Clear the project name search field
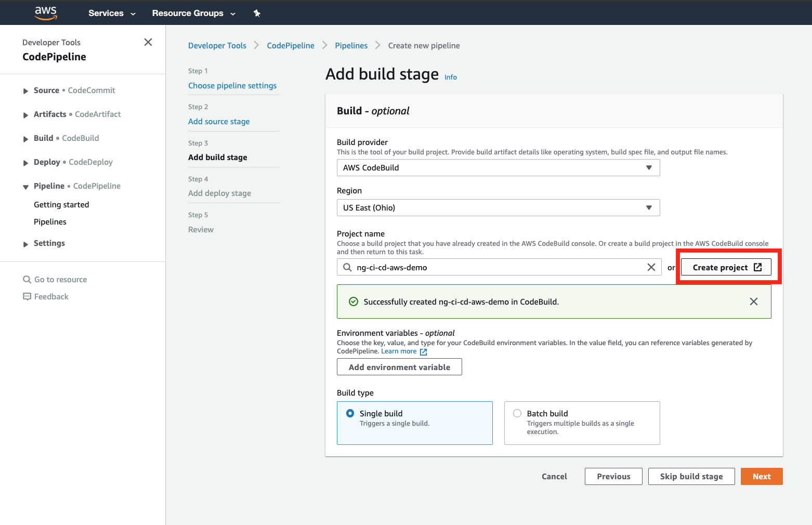Screen dimensions: 812x525 tap(651, 267)
